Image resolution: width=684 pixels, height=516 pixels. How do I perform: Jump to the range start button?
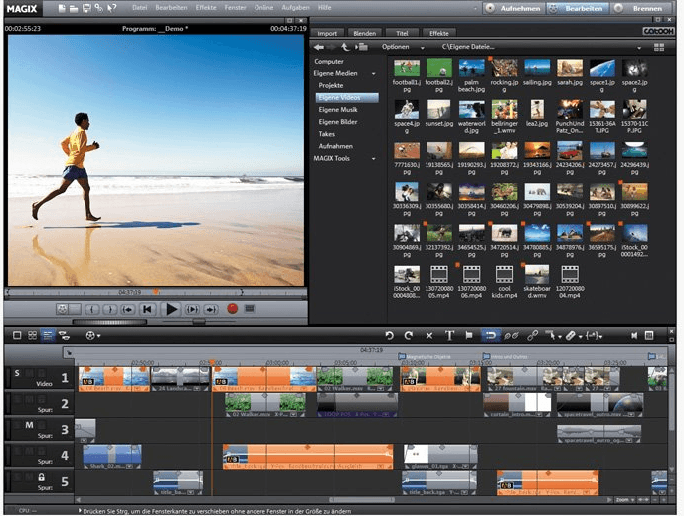(x=128, y=309)
